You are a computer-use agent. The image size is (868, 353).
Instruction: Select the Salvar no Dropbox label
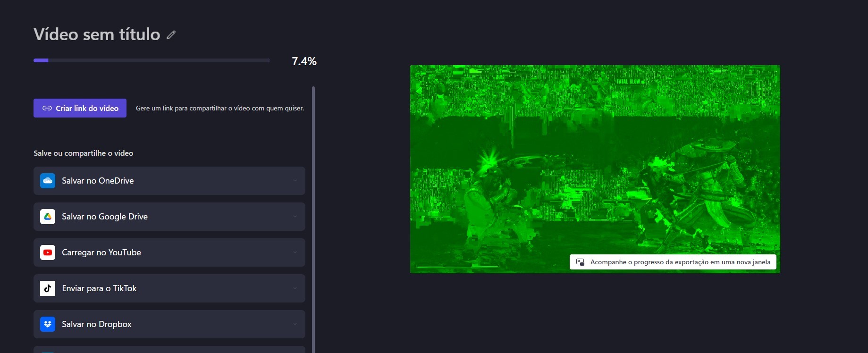pos(97,324)
